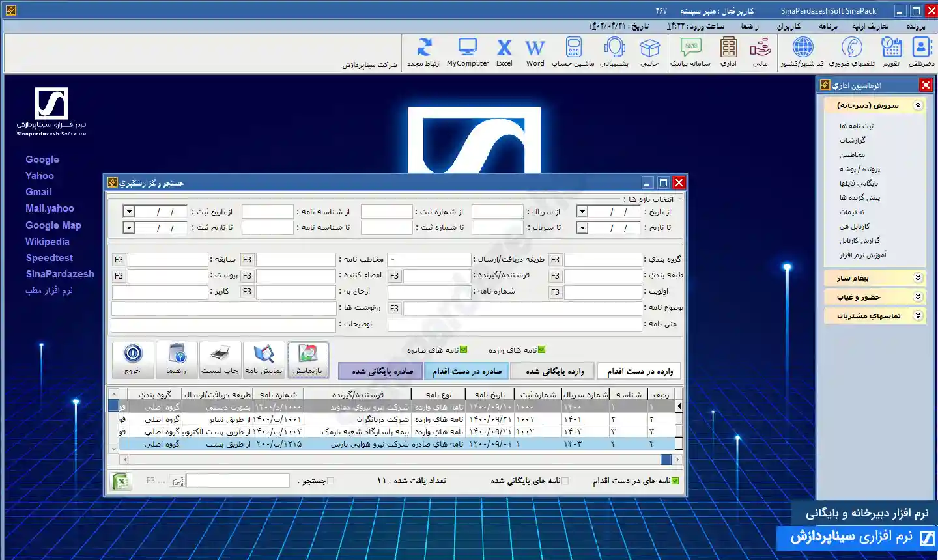Click the results table horizontal scrollbar thumb
938x560 pixels.
[666, 460]
